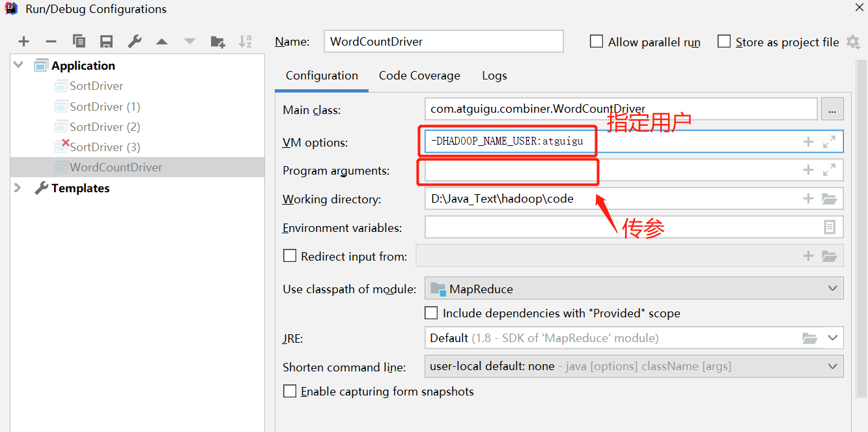The width and height of the screenshot is (868, 432).
Task: Select the SortDriver configuration
Action: (96, 86)
